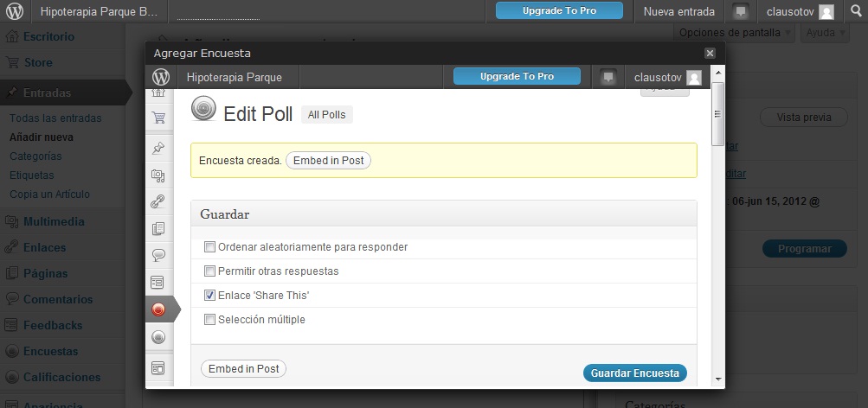
Task: Enable 'Ordenar aleatoriamente para responder' checkbox
Action: tap(209, 247)
